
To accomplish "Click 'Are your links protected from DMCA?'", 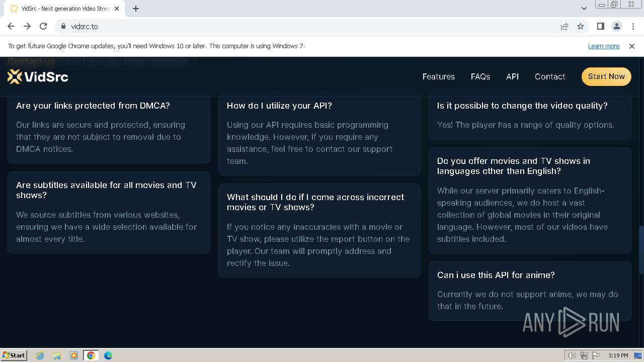I will click(93, 106).
